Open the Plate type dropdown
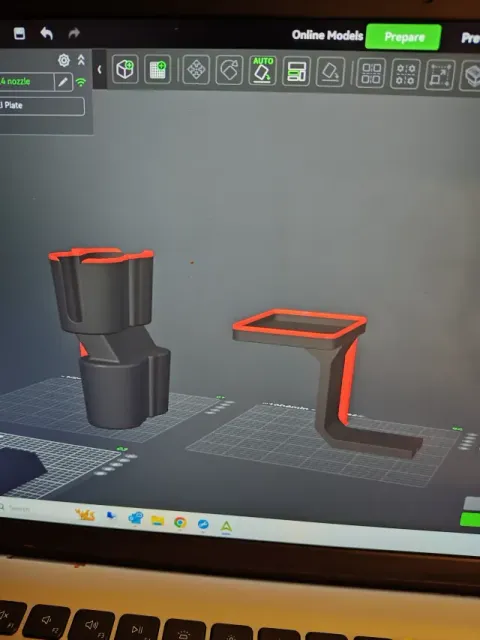480x640 pixels. point(42,106)
